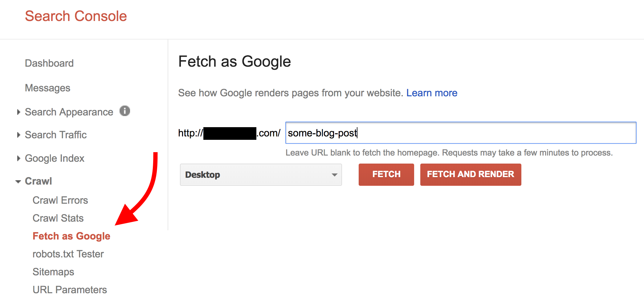Image resolution: width=644 pixels, height=300 pixels.
Task: Click the info icon beside Search Appearance
Action: [x=125, y=111]
